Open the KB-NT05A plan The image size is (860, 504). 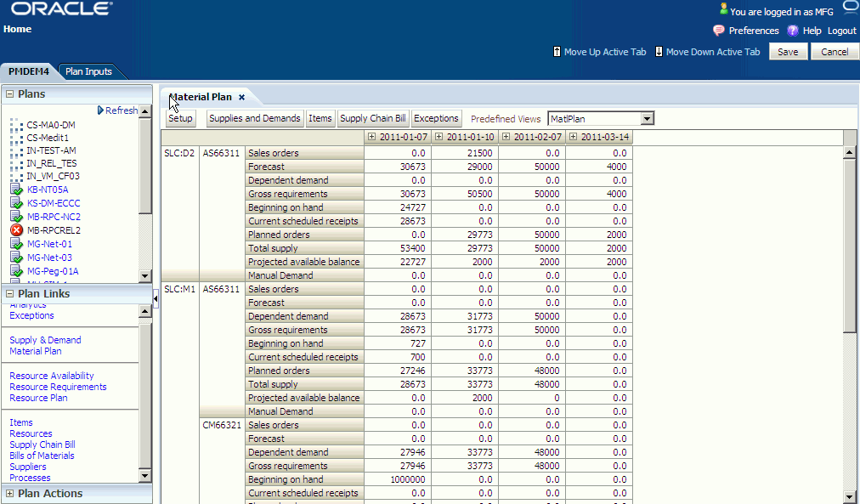(x=48, y=190)
